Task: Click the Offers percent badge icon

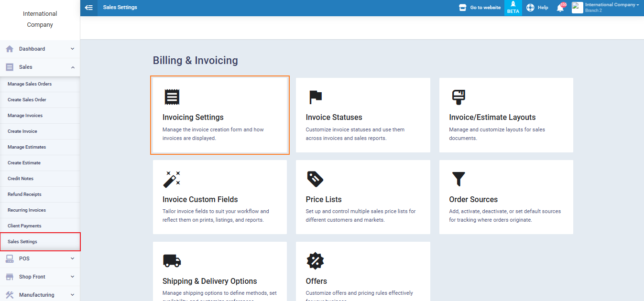Action: (x=315, y=261)
